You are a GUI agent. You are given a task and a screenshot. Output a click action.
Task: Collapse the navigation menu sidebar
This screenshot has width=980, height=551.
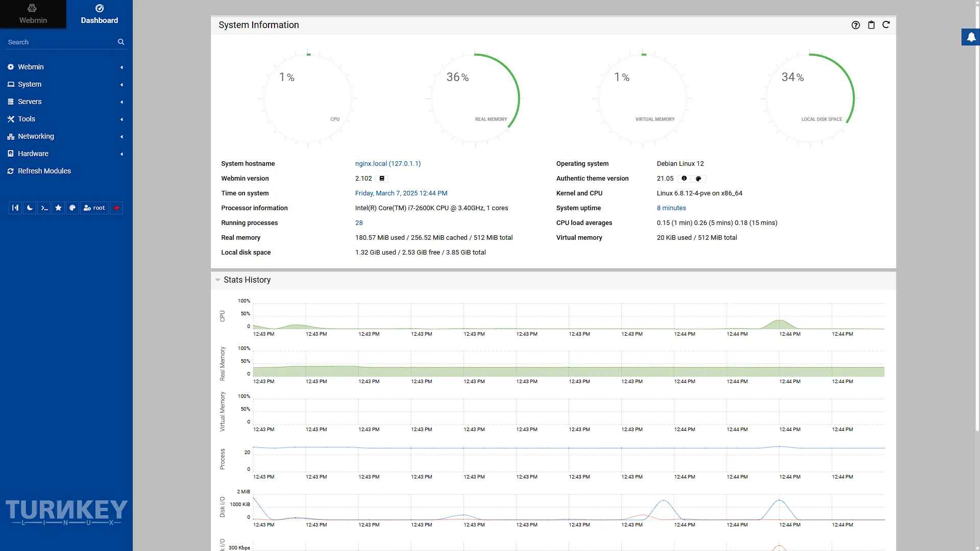click(15, 208)
